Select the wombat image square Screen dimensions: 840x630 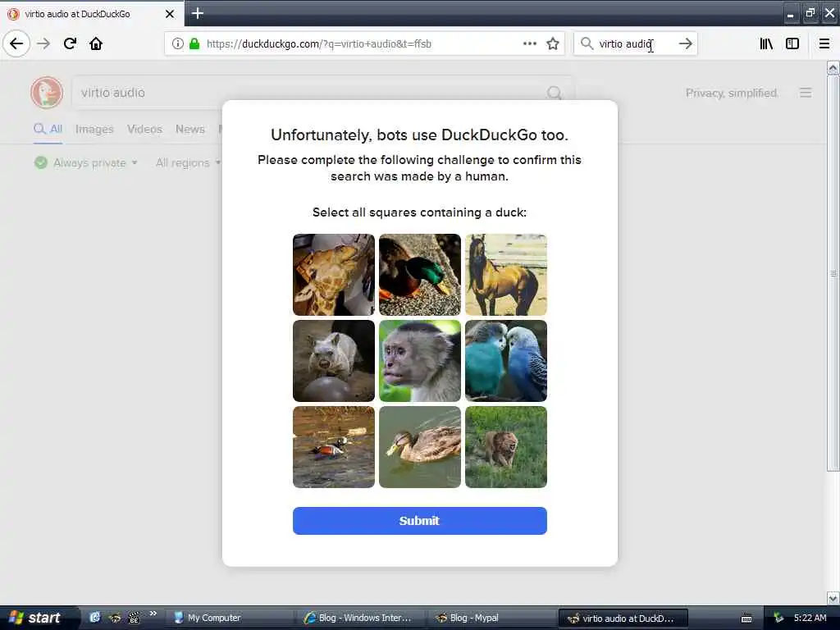tap(334, 361)
